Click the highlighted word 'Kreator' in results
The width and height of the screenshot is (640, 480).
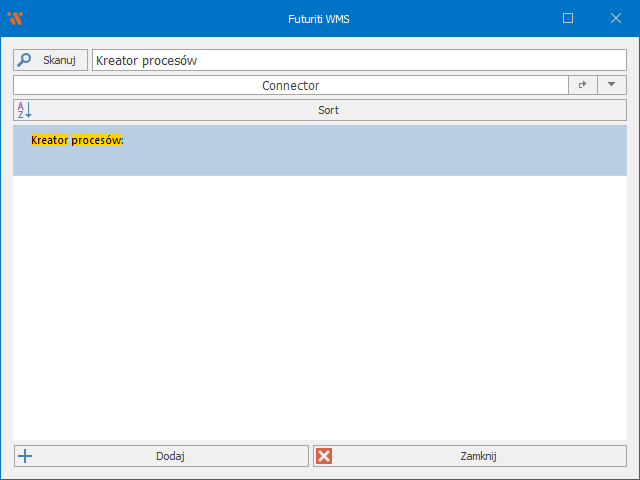coord(50,140)
